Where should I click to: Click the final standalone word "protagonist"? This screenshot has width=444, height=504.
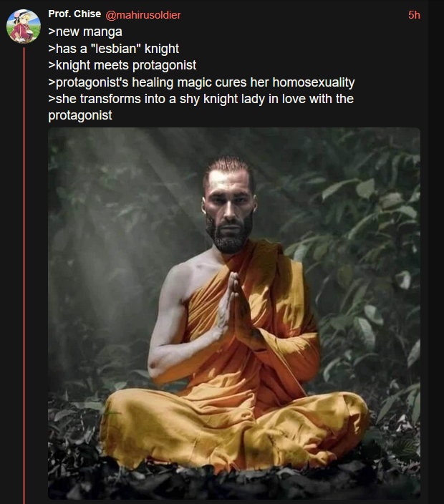80,116
